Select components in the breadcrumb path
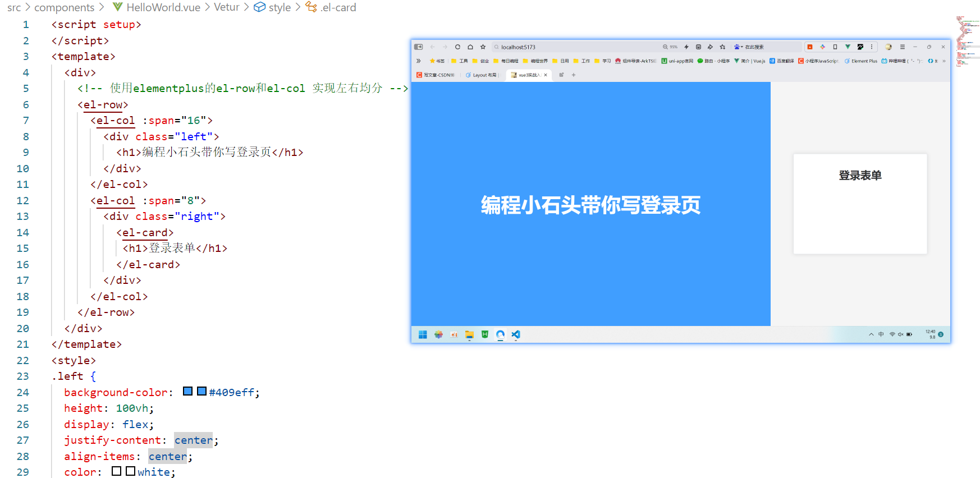This screenshot has width=980, height=478. 65,7
